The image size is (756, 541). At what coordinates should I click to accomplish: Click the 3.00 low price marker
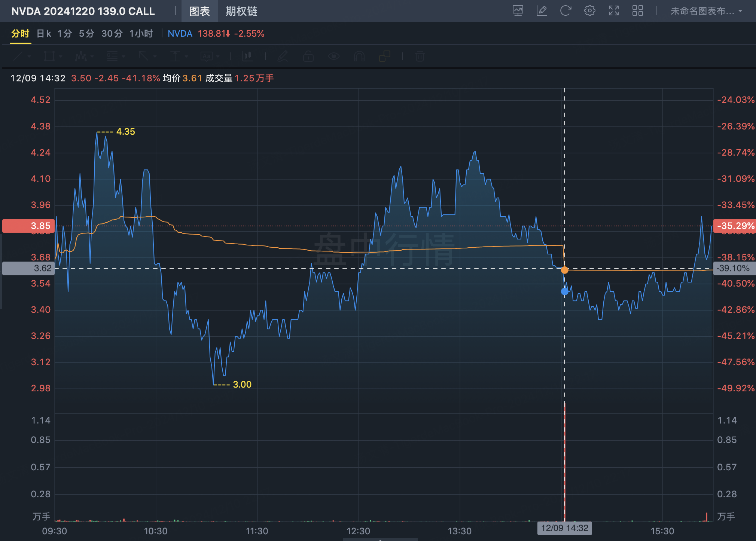[x=242, y=385]
